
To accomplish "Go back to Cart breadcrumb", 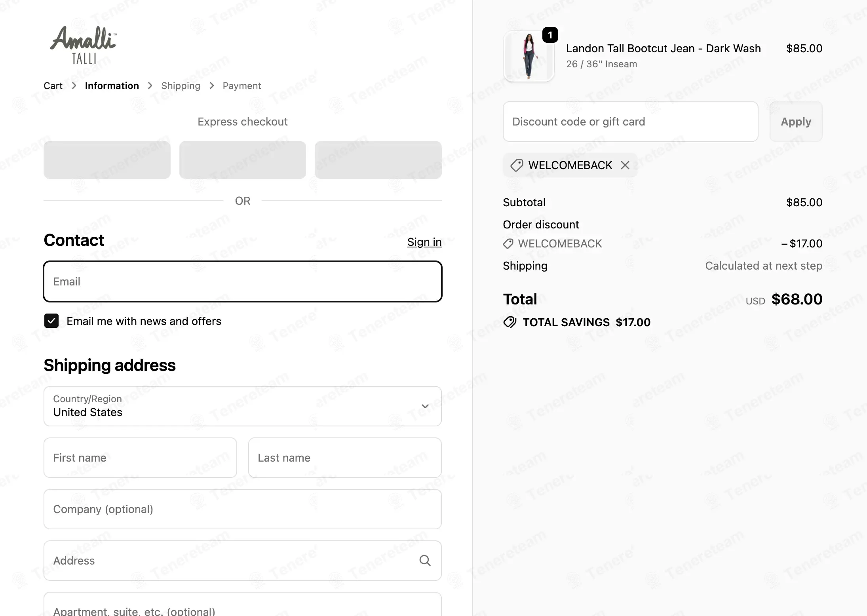I will 53,86.
